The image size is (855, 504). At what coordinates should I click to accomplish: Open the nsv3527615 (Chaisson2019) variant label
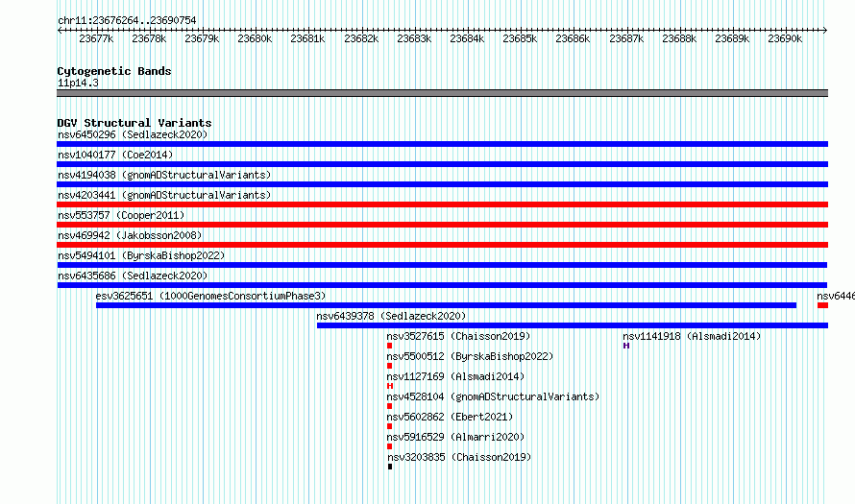tap(458, 336)
